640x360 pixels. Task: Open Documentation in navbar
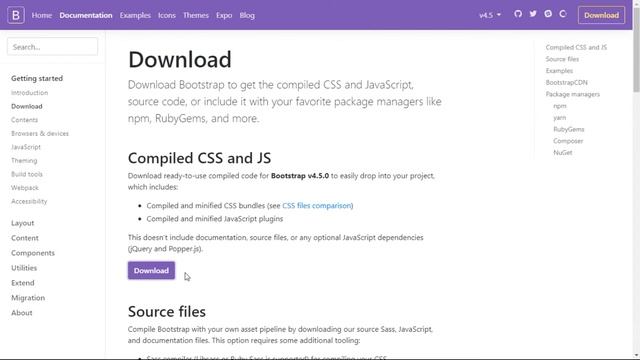click(x=86, y=15)
